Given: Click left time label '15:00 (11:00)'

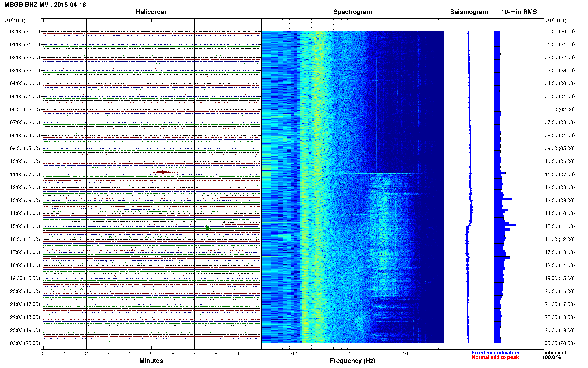Looking at the screenshot, I should tap(25, 226).
